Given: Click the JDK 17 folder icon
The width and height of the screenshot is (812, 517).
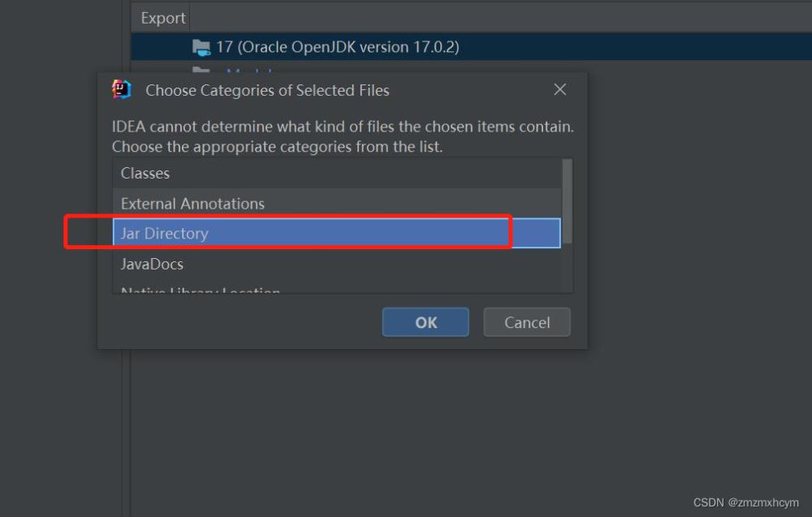Looking at the screenshot, I should [201, 47].
